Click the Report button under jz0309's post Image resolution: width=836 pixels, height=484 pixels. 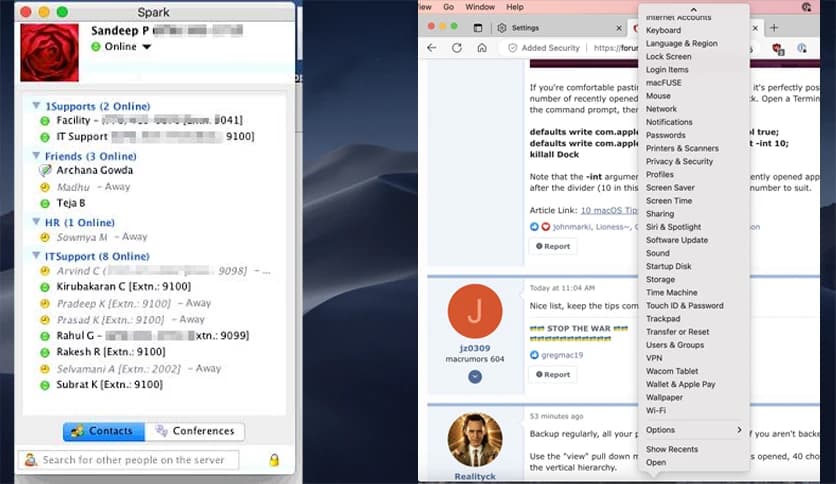(553, 375)
